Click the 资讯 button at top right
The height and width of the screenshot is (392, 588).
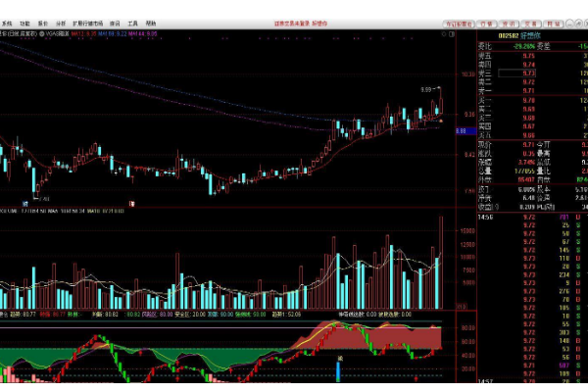pyautogui.click(x=509, y=24)
